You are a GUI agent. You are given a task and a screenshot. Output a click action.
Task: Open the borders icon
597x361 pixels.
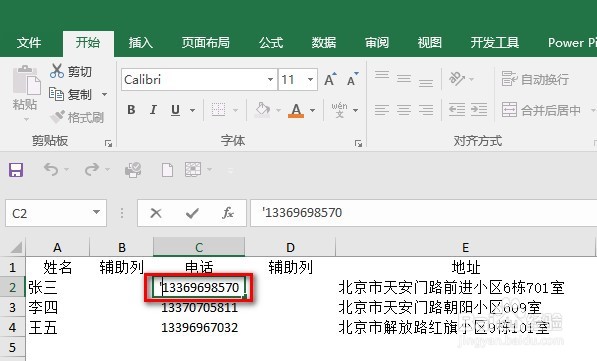(219, 110)
